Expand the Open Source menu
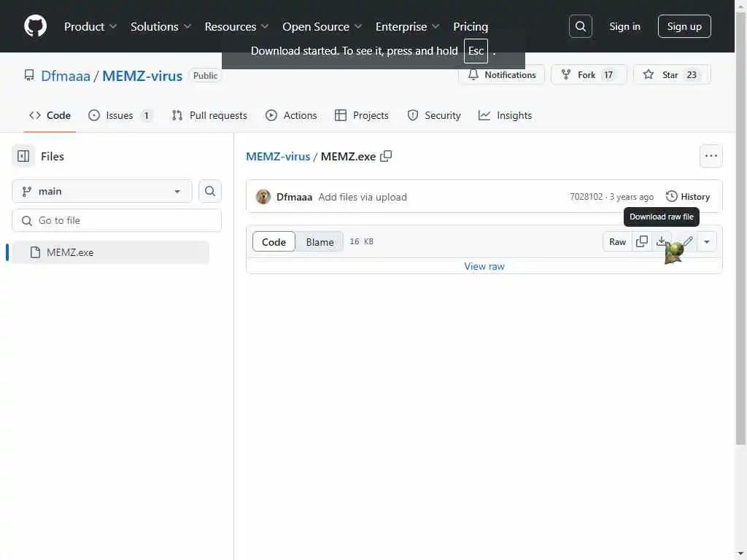 (322, 27)
